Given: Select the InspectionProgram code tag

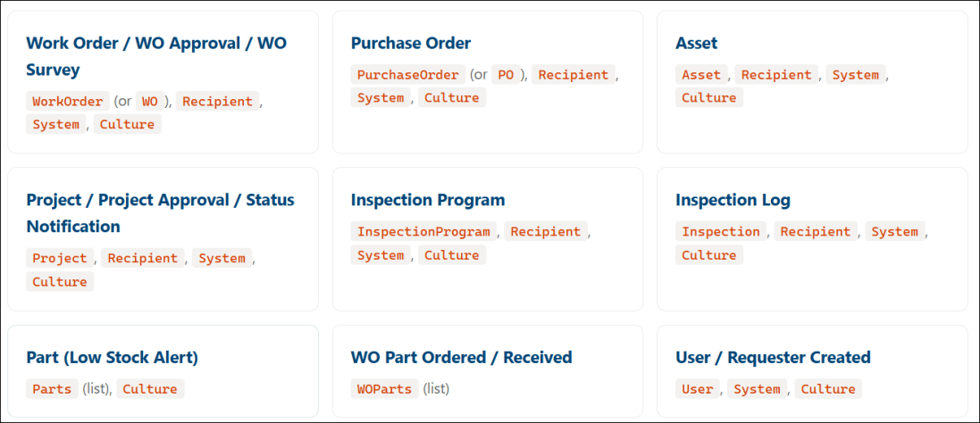Looking at the screenshot, I should 423,232.
